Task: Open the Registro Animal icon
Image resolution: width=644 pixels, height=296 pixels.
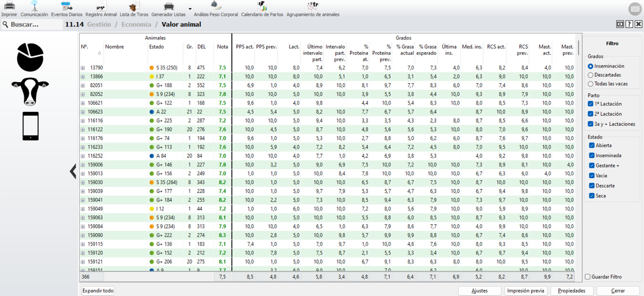Action: click(x=101, y=6)
